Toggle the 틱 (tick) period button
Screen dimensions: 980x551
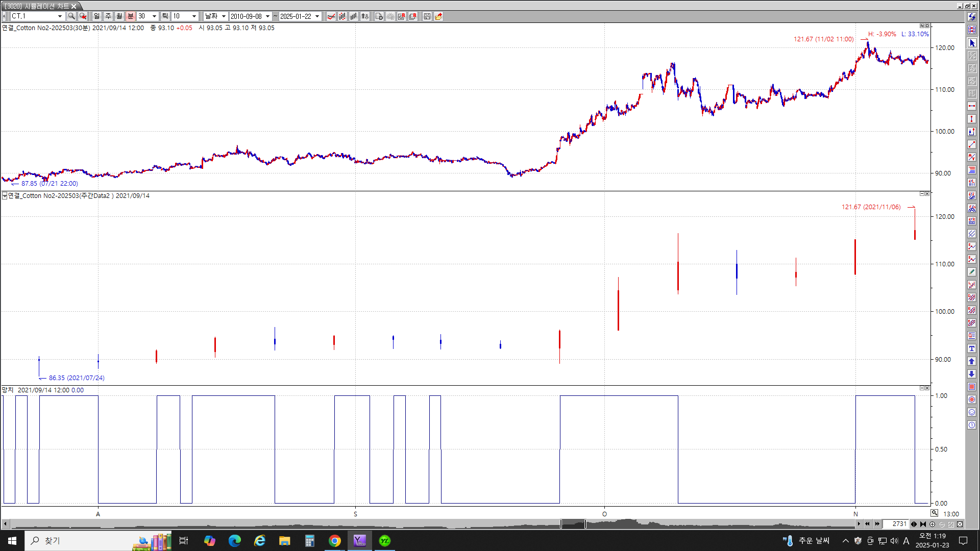(165, 16)
